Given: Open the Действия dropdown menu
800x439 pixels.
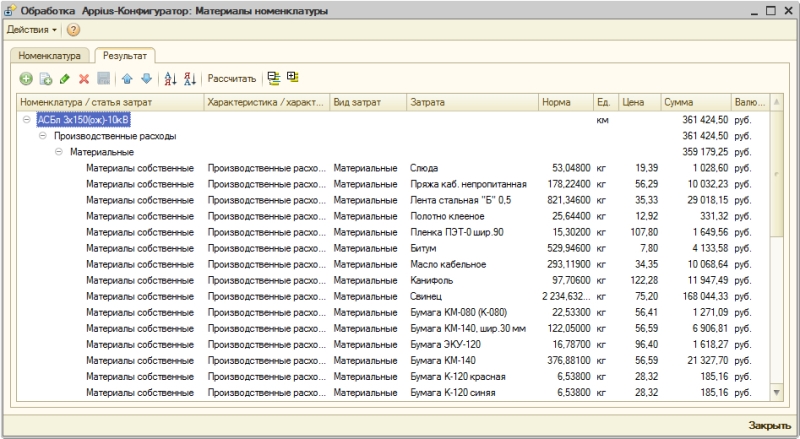Looking at the screenshot, I should (x=32, y=30).
